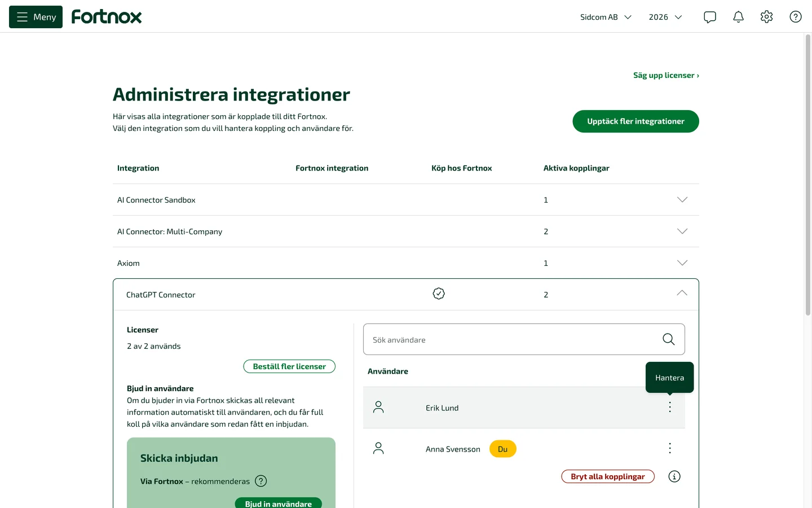Collapse the ChatGPT Connector row
The image size is (812, 508).
click(x=682, y=293)
